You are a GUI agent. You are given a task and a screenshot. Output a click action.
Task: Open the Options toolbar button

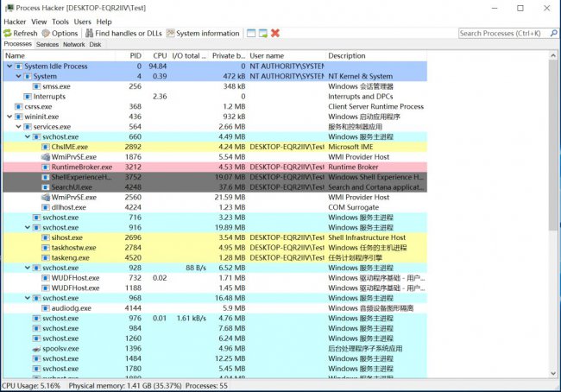coord(60,34)
